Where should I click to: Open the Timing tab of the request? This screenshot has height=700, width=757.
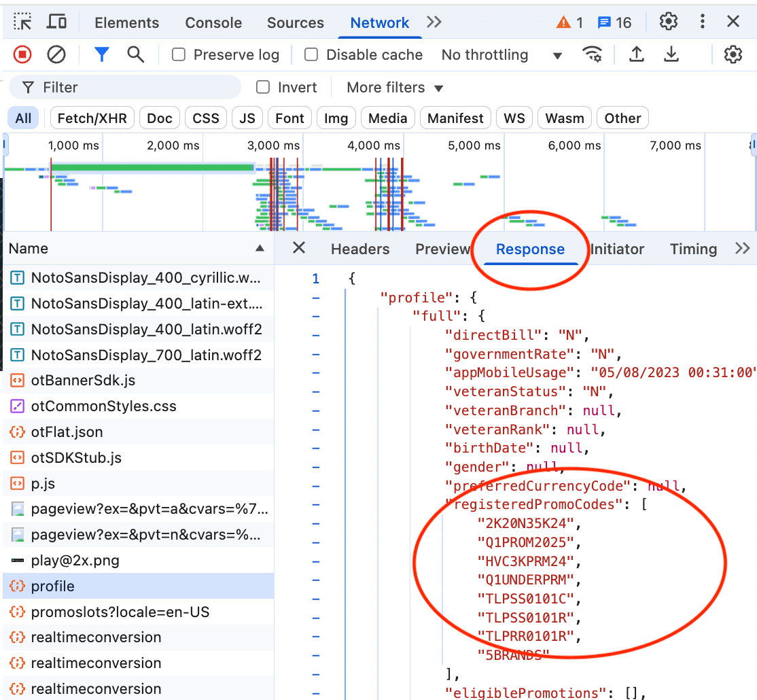tap(693, 249)
